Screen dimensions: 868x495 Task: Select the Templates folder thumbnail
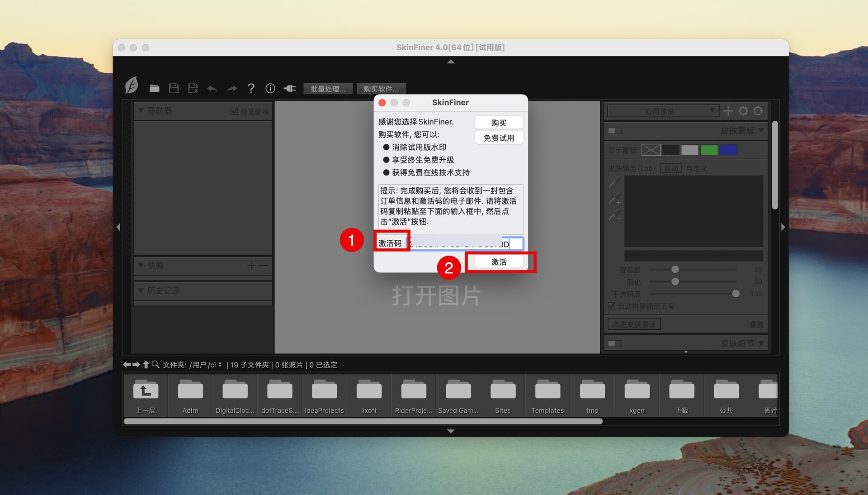click(547, 396)
